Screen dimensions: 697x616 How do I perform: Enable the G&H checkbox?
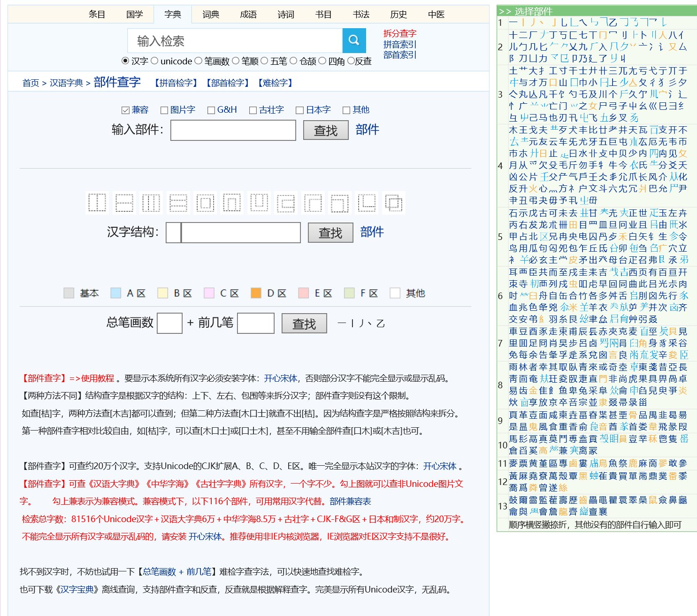click(211, 110)
